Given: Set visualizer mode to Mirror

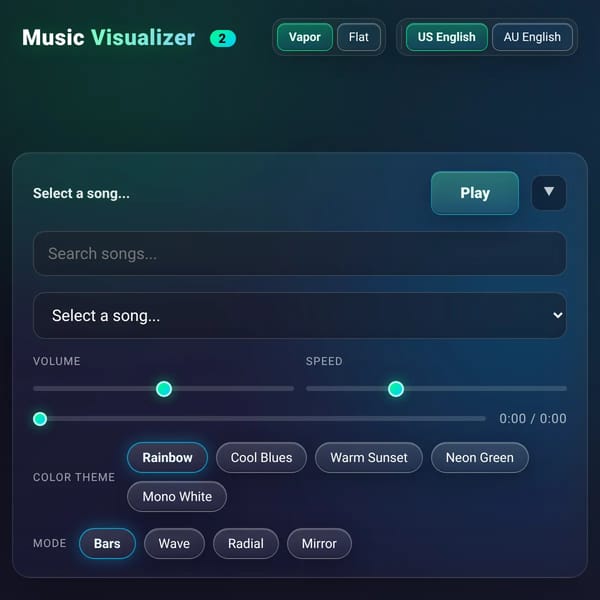Looking at the screenshot, I should pyautogui.click(x=319, y=544).
